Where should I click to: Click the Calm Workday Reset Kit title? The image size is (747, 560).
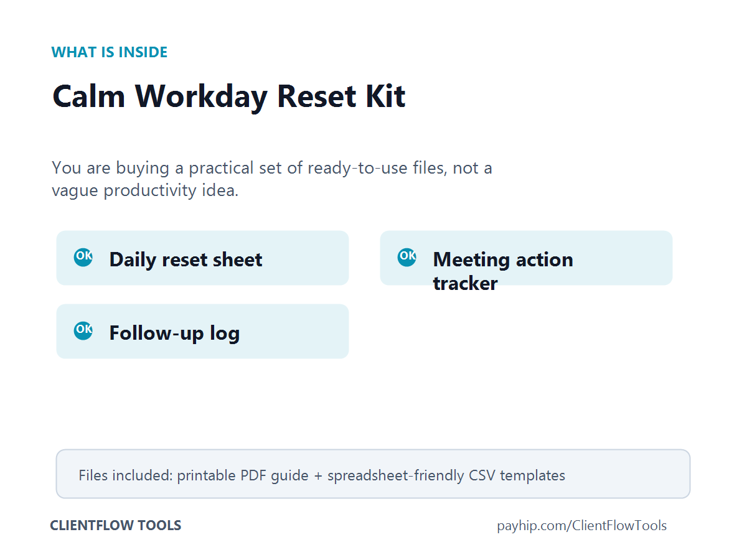pyautogui.click(x=229, y=96)
